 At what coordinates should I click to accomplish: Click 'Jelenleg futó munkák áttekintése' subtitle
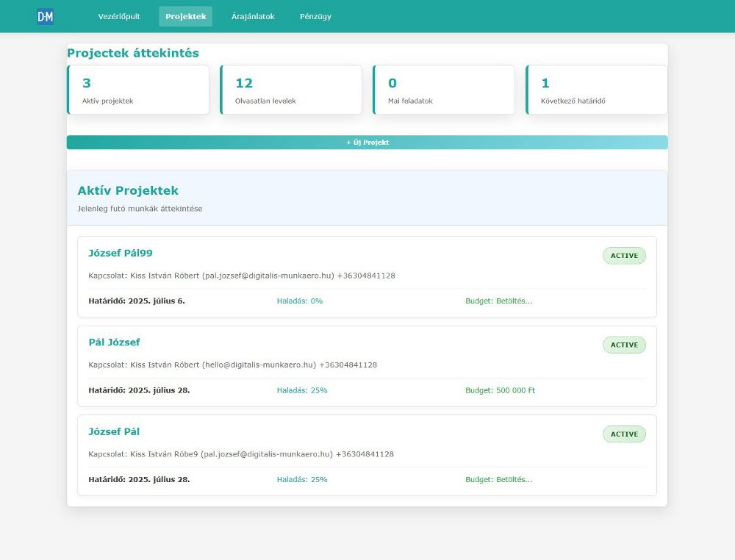click(x=140, y=209)
